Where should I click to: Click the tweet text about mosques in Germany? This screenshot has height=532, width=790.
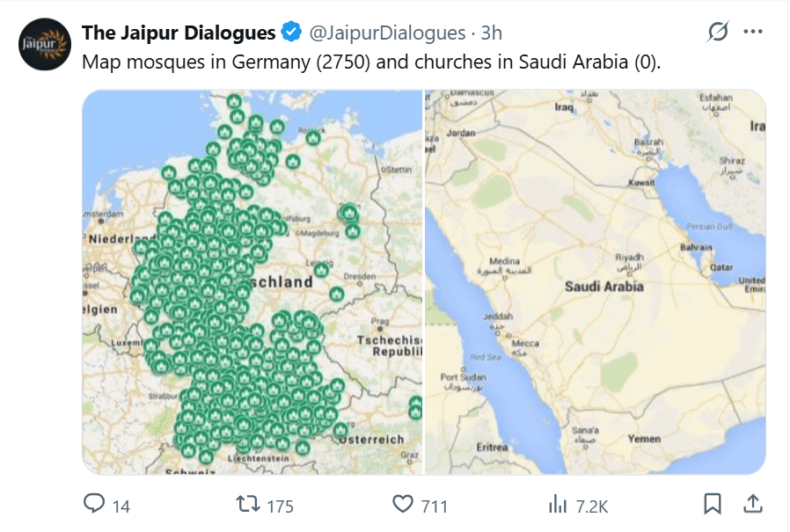371,62
